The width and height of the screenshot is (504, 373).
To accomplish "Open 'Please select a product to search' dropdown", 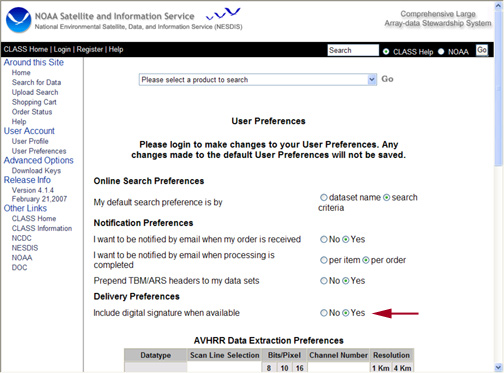I will (x=258, y=80).
